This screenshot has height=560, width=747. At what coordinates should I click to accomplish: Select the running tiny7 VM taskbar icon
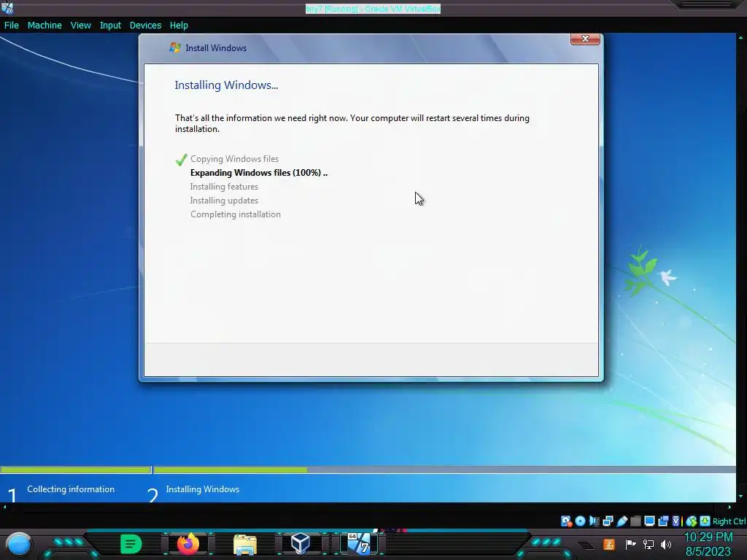click(x=359, y=544)
